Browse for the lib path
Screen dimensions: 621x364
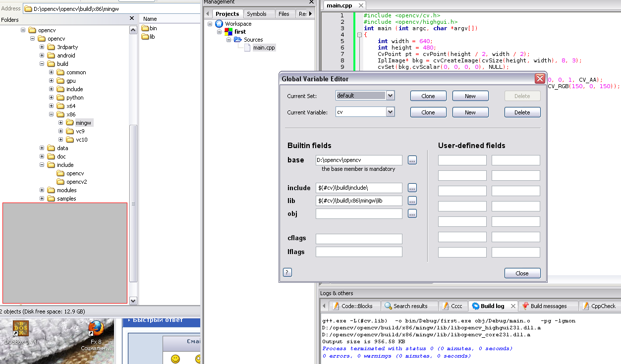click(412, 201)
